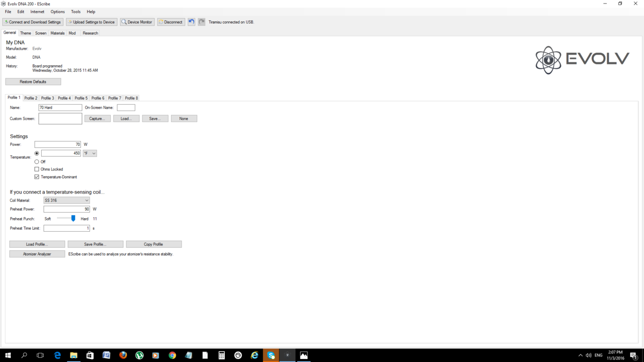The width and height of the screenshot is (644, 362).
Task: Select the Profile 8 tab
Action: tap(131, 98)
